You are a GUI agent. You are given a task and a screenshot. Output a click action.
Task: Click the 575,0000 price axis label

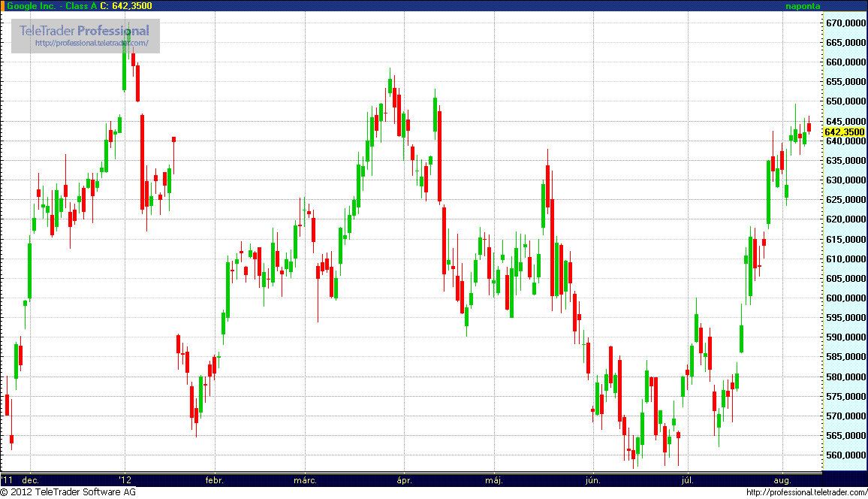coord(845,397)
